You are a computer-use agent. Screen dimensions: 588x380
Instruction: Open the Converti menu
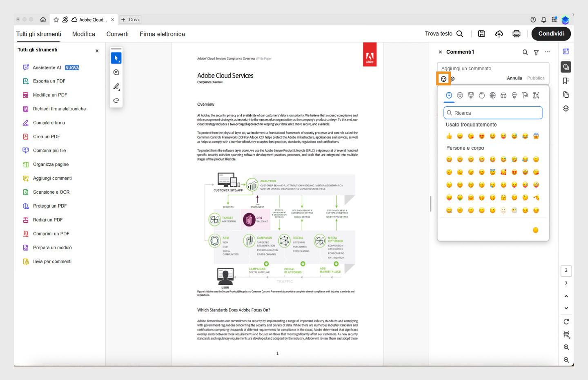point(118,34)
